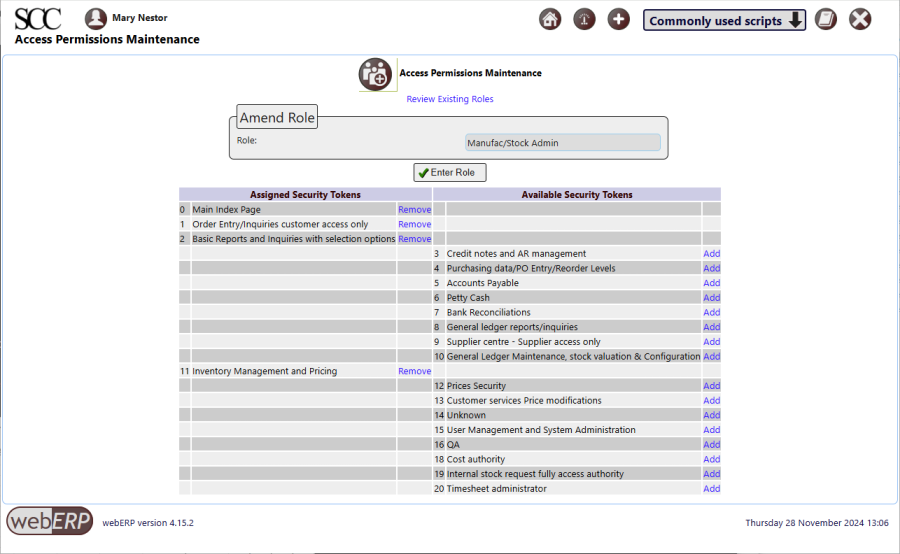Add User Management and System Administration token
Viewport: 900px width, 554px height.
[x=712, y=429]
